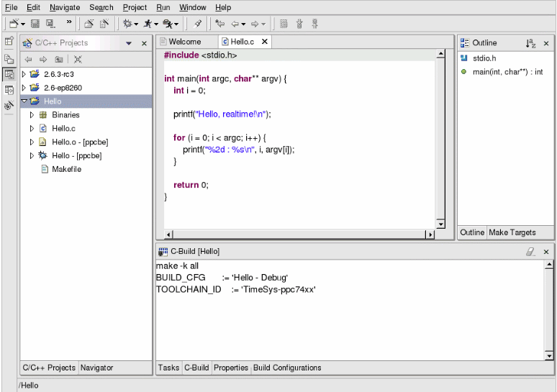Click Up one level in C/C++ Projects

tap(59, 59)
